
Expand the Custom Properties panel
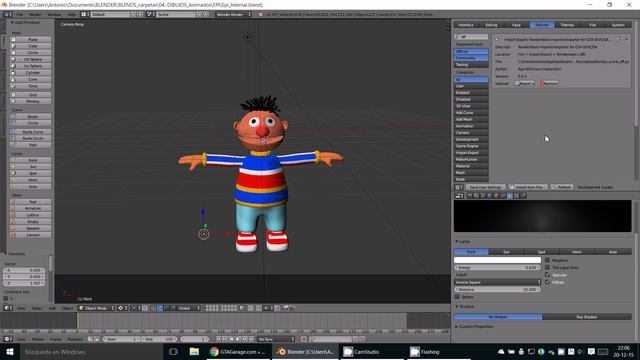(457, 327)
